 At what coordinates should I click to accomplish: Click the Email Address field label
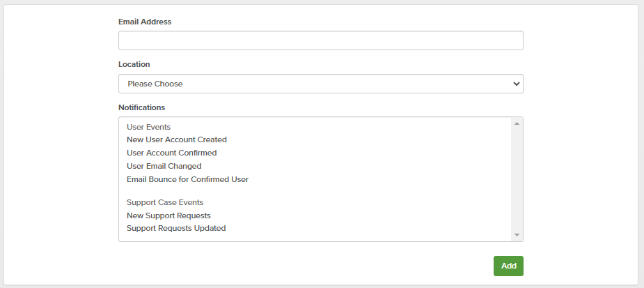pyautogui.click(x=145, y=22)
